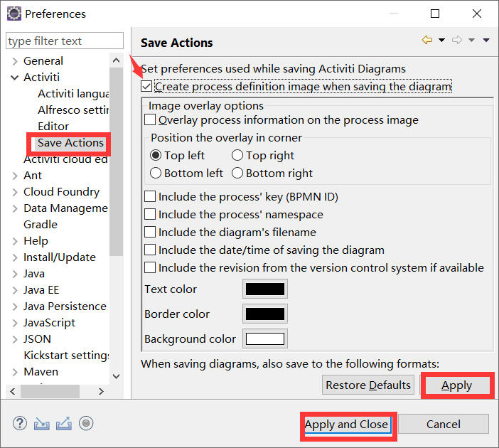This screenshot has height=448, width=499.
Task: Expand the Ant tree node
Action: pos(15,176)
